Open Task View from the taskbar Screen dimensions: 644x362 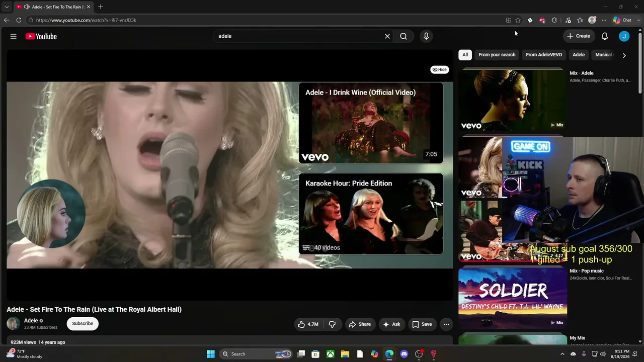pos(301,354)
